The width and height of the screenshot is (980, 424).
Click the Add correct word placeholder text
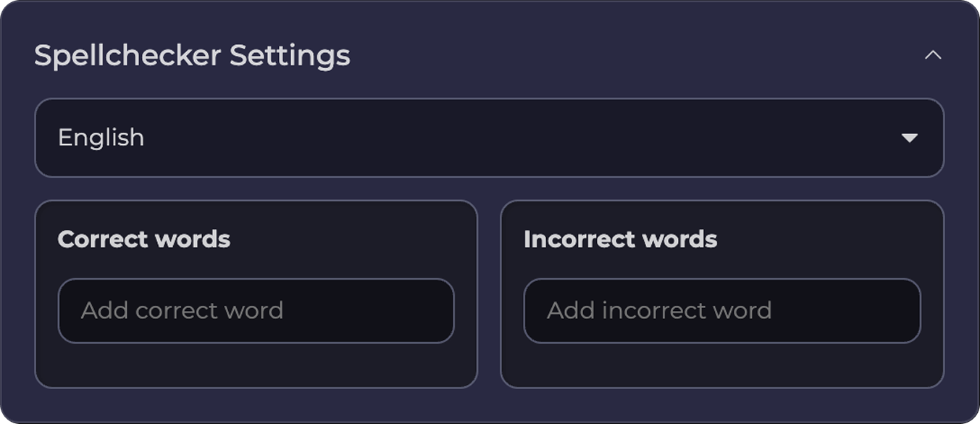(182, 311)
